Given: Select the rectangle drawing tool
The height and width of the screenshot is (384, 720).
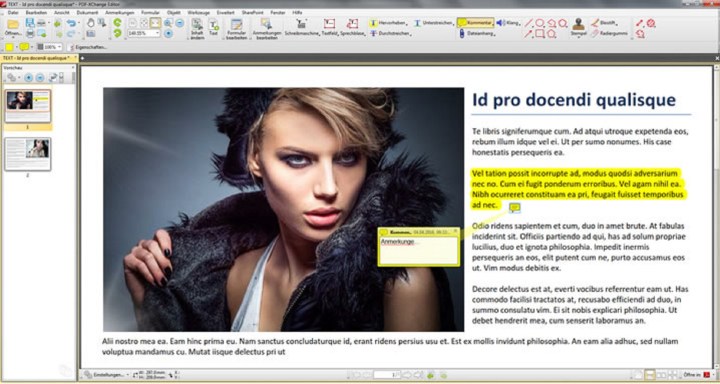Looking at the screenshot, I should click(540, 34).
